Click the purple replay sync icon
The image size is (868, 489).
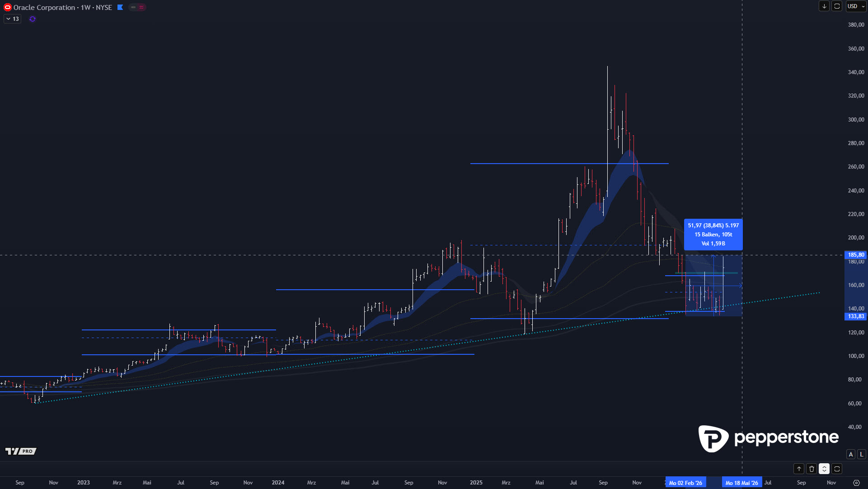pos(33,19)
